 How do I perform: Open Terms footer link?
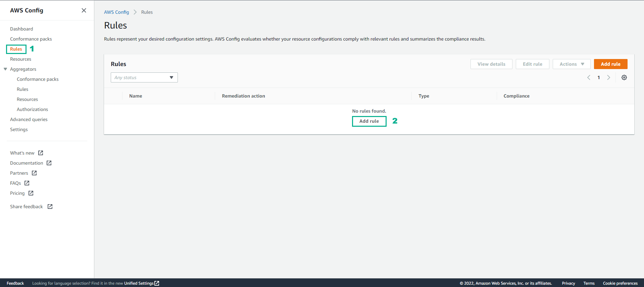coord(589,283)
